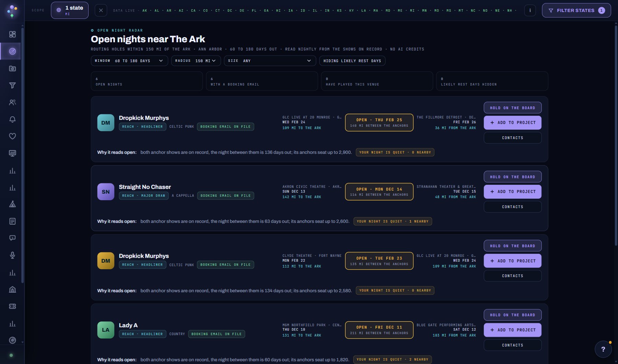Click the heart favorites sidebar icon
The height and width of the screenshot is (364, 618).
(x=12, y=136)
